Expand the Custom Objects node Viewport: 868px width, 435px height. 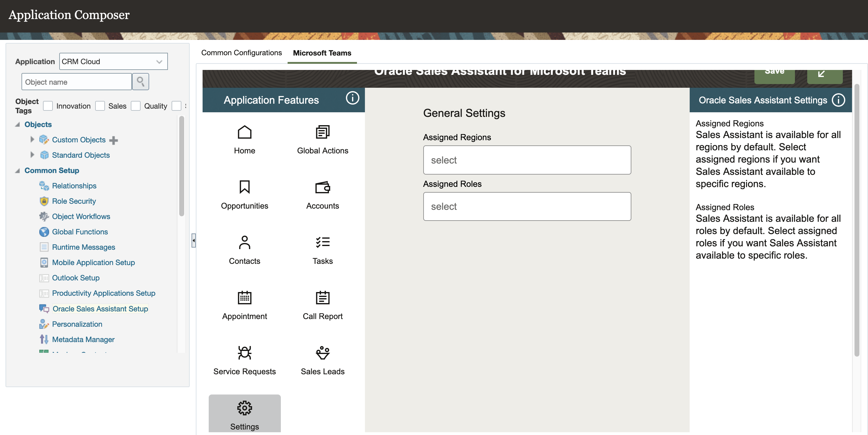pos(32,139)
